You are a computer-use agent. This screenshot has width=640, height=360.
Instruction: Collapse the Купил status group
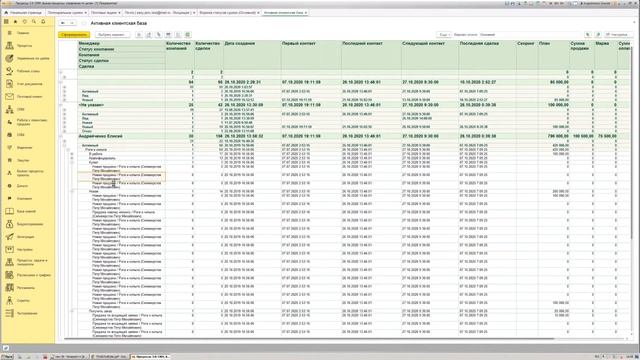pyautogui.click(x=72, y=162)
